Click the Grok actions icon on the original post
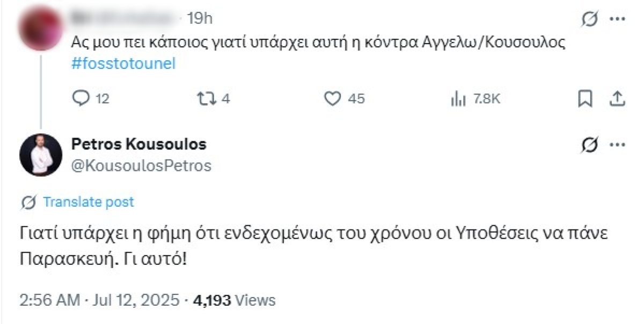Viewport: 644px width, 324px height. [x=591, y=18]
